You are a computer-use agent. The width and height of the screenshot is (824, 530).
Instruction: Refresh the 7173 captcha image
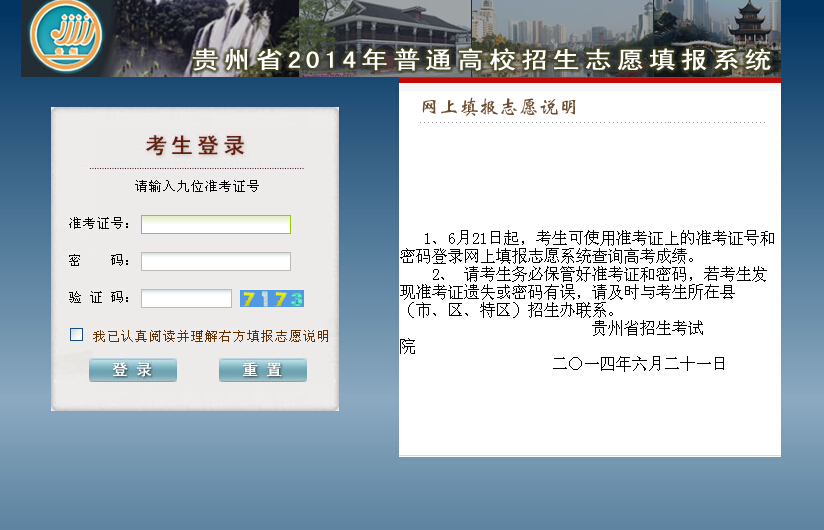point(272,299)
